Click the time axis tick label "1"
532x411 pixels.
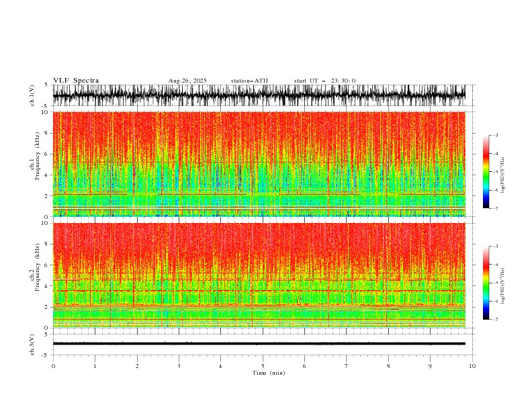click(x=95, y=366)
